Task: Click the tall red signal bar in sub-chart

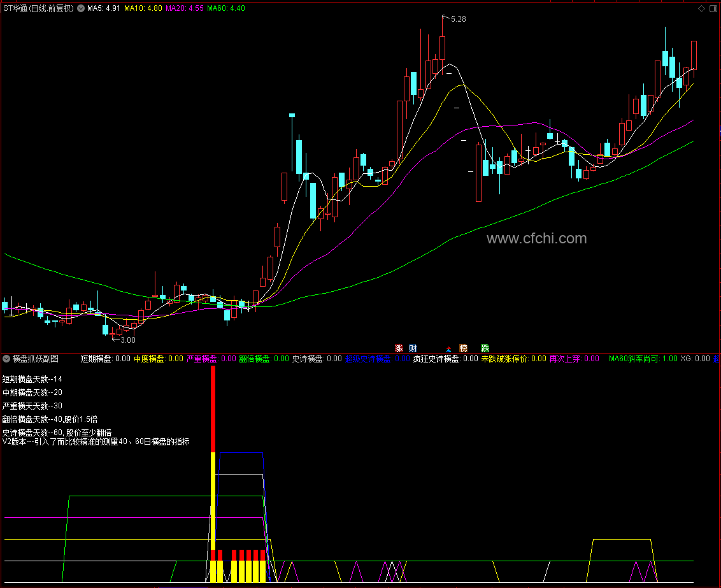Action: point(213,409)
